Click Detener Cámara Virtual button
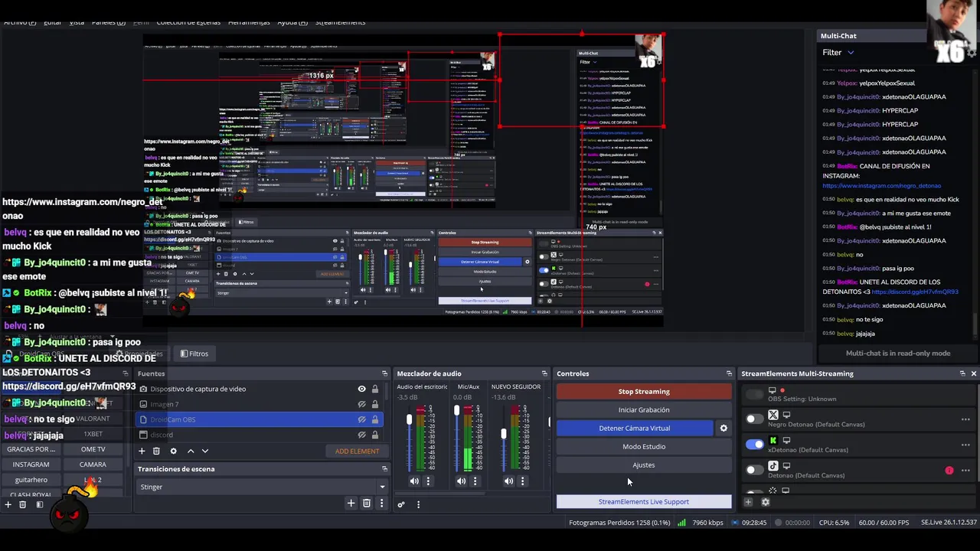The width and height of the screenshot is (980, 551). [635, 428]
